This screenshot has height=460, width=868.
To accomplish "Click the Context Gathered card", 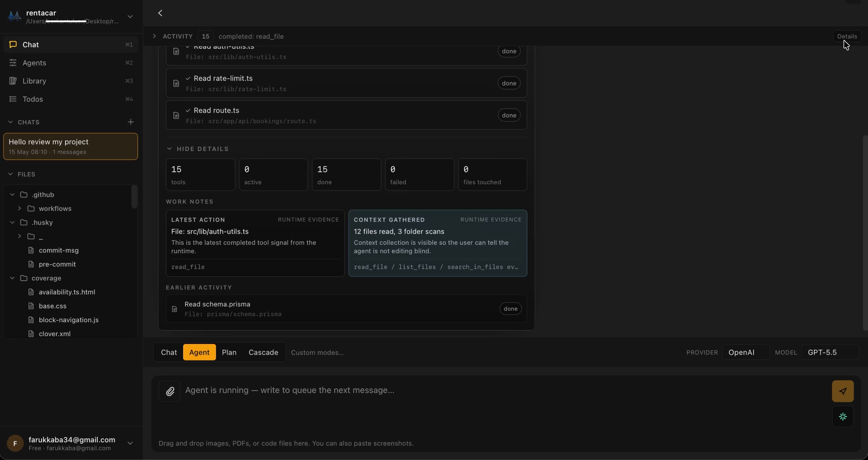I will [x=438, y=243].
